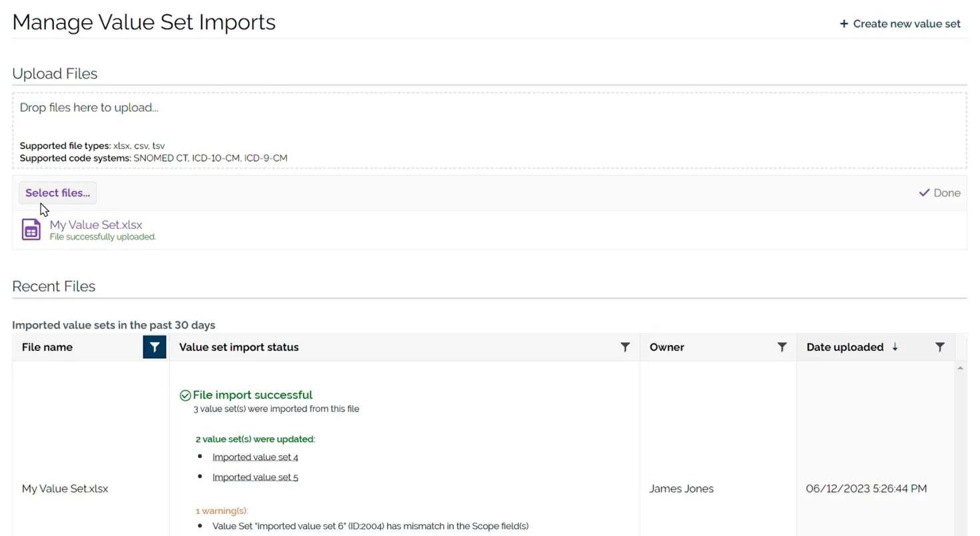Open the Date uploaded column filter
Screen dimensions: 980x536
click(x=939, y=347)
